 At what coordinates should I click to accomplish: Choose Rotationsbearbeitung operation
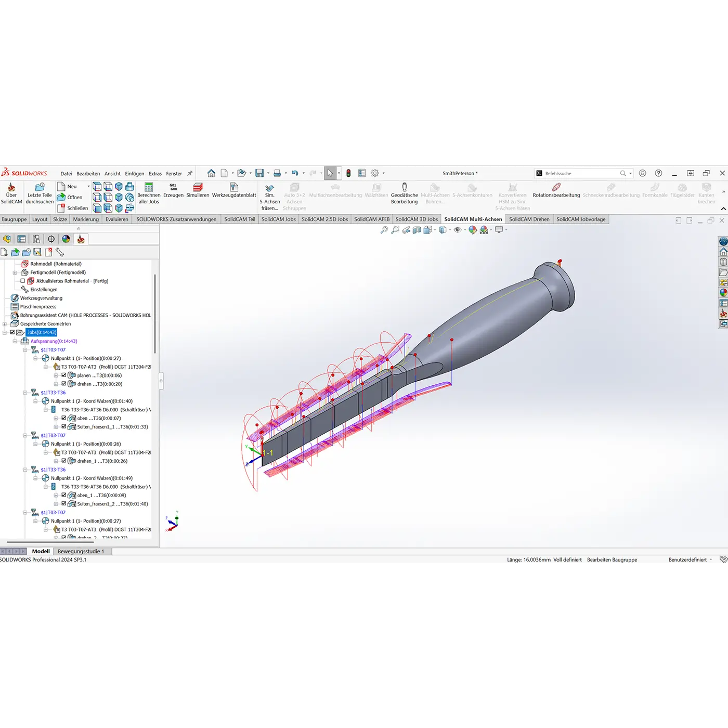point(556,191)
